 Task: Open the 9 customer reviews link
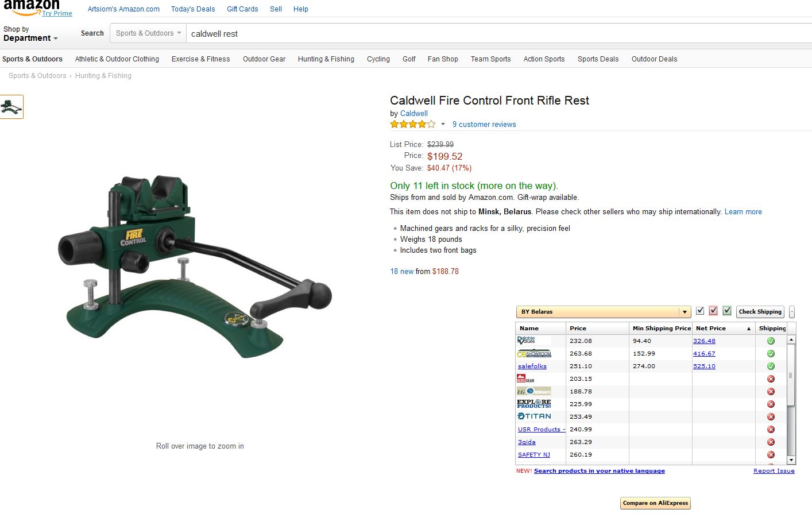coord(484,125)
